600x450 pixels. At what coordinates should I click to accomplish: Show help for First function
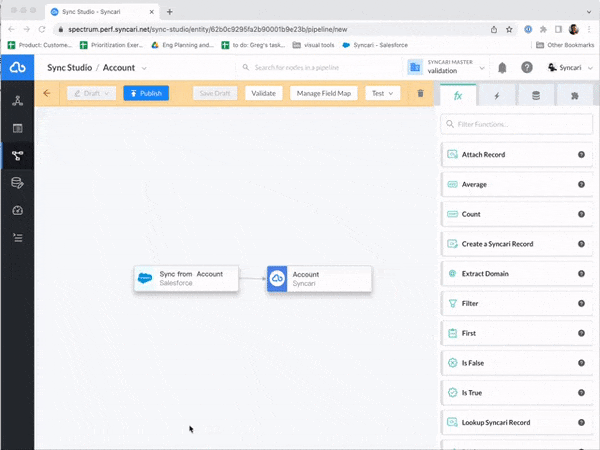581,333
